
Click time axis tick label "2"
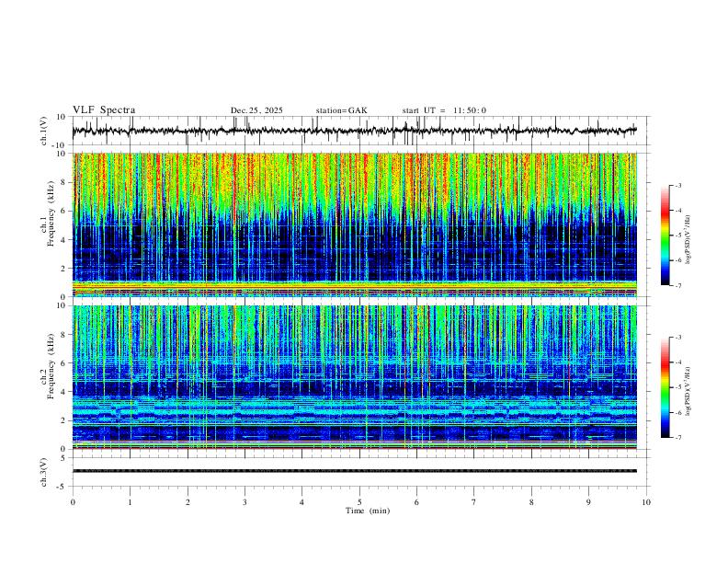(x=188, y=502)
